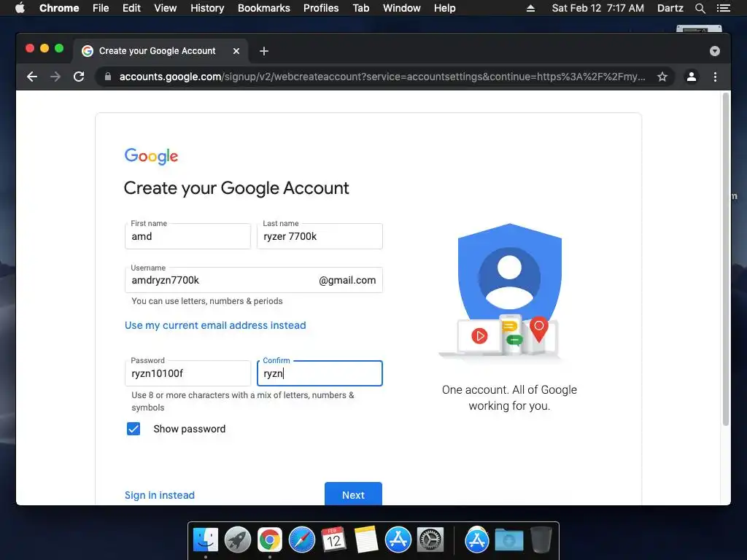
Task: Open the Trash in the Dock
Action: click(x=541, y=540)
